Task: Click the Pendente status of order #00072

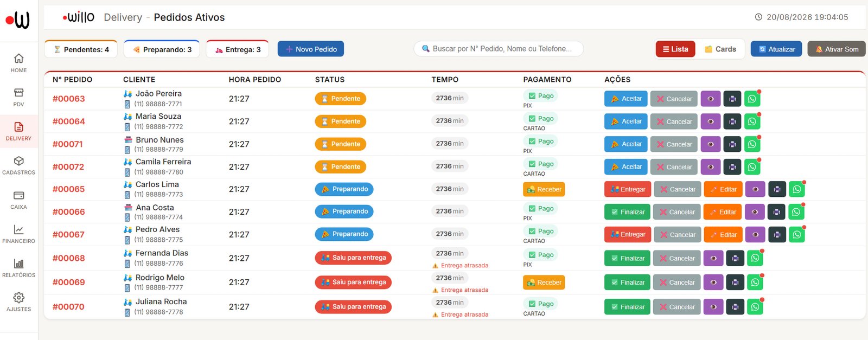Action: (341, 167)
